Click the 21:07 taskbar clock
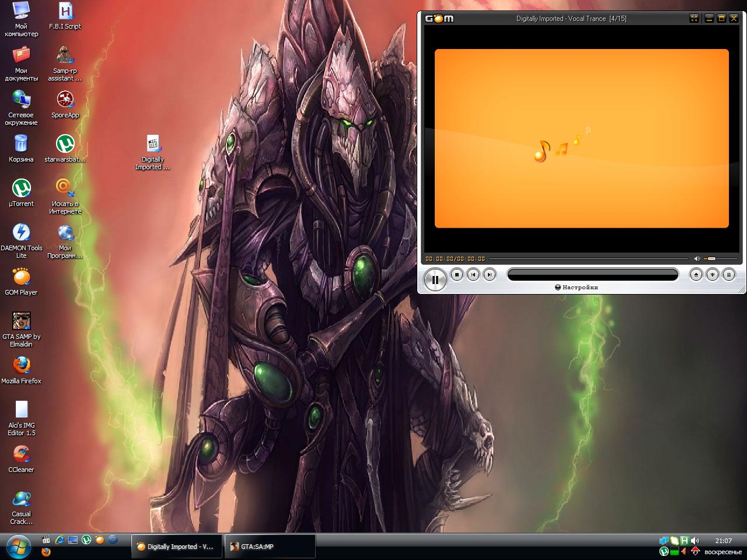The width and height of the screenshot is (747, 560). click(724, 541)
